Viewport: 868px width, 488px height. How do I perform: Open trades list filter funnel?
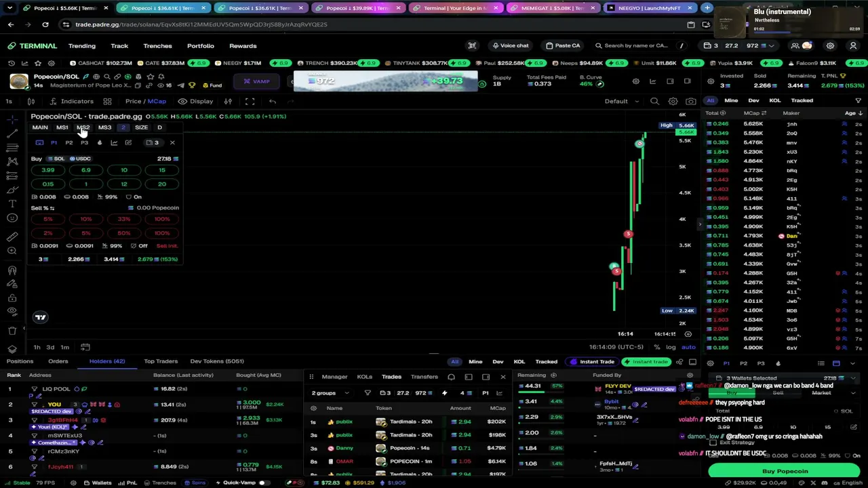[x=858, y=100]
